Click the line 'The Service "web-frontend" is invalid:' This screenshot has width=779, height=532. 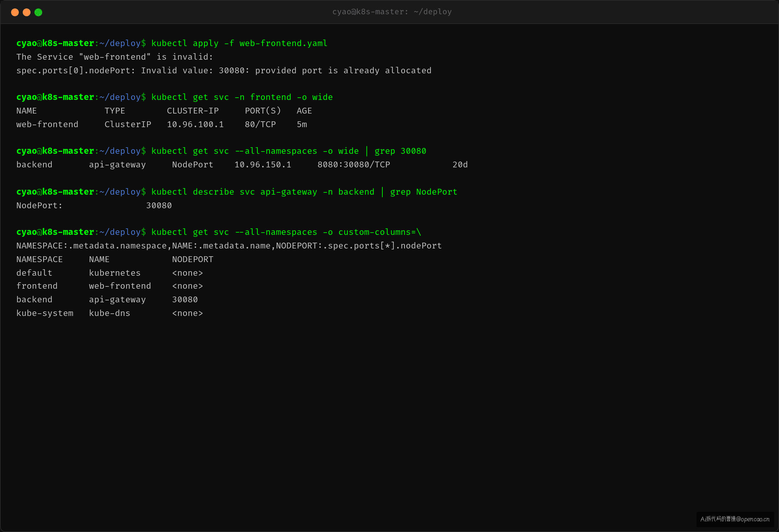(115, 57)
